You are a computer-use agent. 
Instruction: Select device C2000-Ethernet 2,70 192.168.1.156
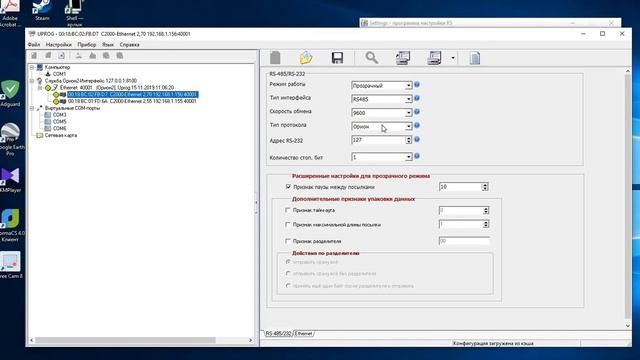coord(132,94)
